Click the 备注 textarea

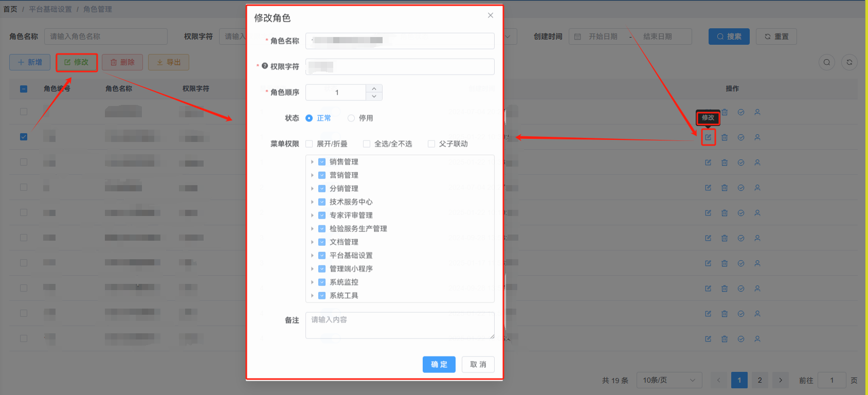[x=400, y=325]
